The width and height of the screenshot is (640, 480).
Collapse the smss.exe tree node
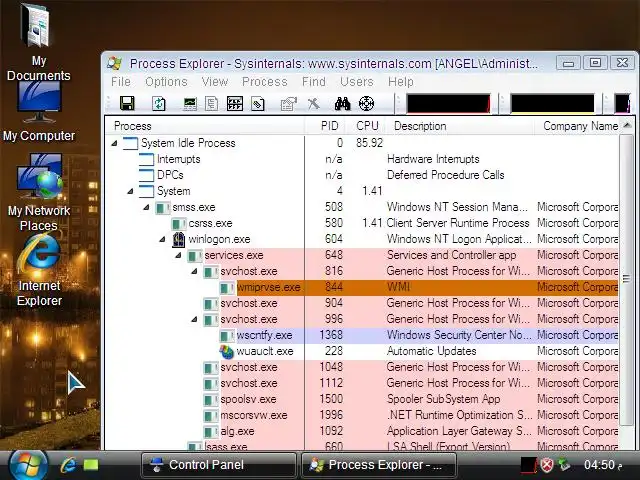coord(147,207)
